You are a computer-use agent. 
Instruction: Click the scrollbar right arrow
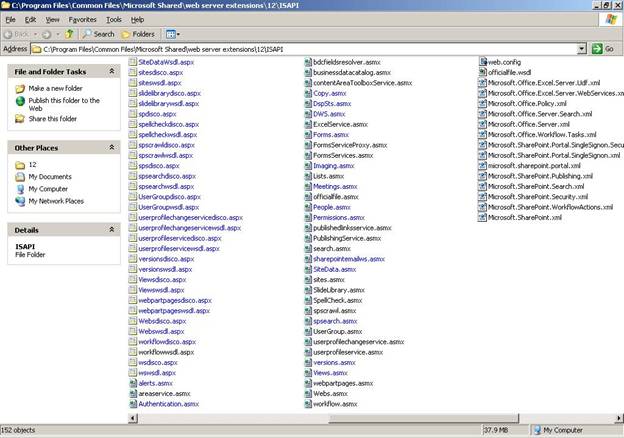pos(619,418)
